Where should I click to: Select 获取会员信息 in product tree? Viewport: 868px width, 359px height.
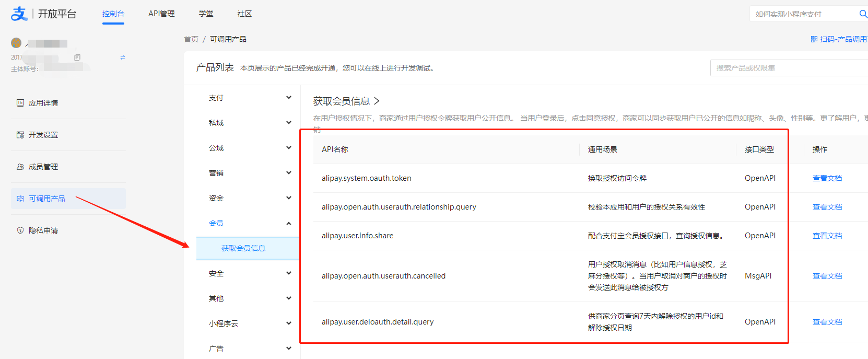pos(243,248)
